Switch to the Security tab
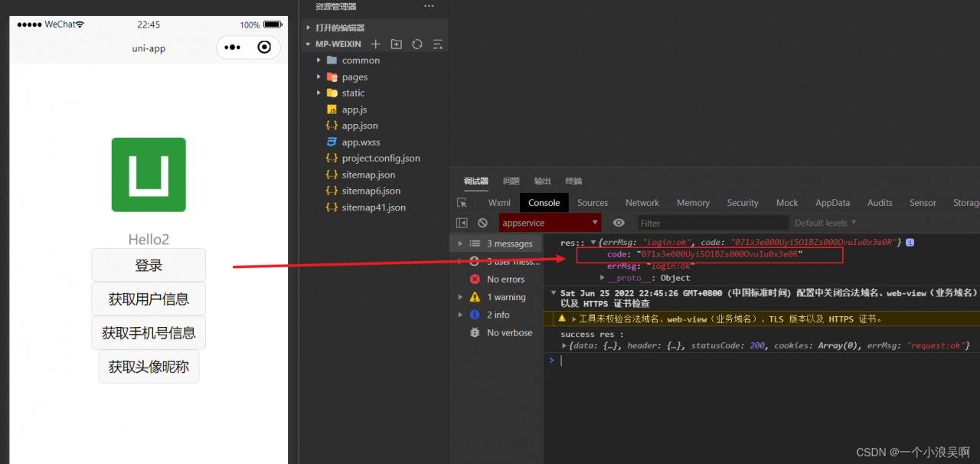The height and width of the screenshot is (464, 980). point(743,203)
